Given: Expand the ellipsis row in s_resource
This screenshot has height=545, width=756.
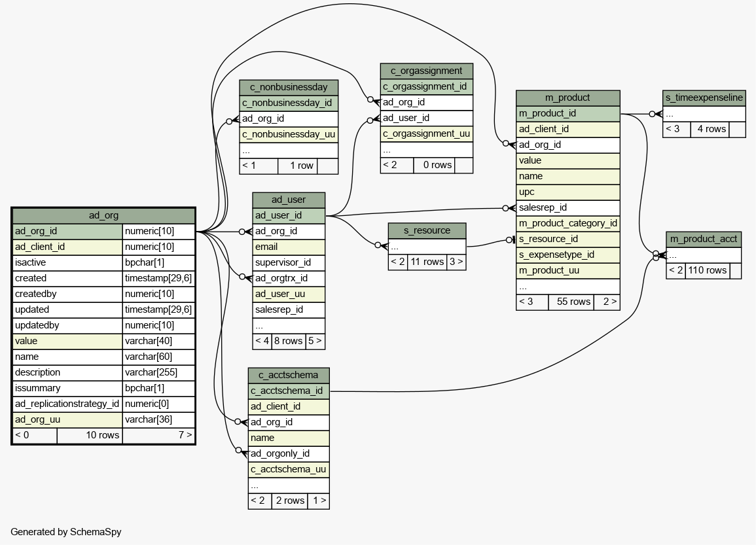Looking at the screenshot, I should (427, 247).
